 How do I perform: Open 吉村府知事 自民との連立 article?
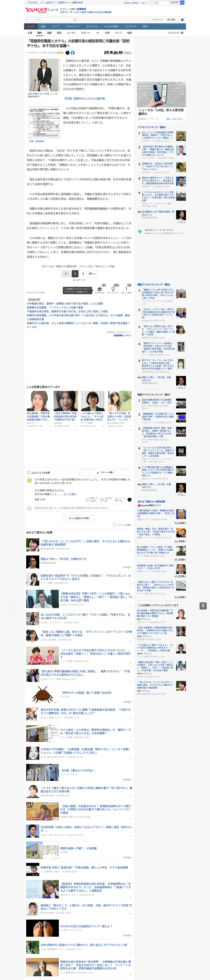(86, 829)
